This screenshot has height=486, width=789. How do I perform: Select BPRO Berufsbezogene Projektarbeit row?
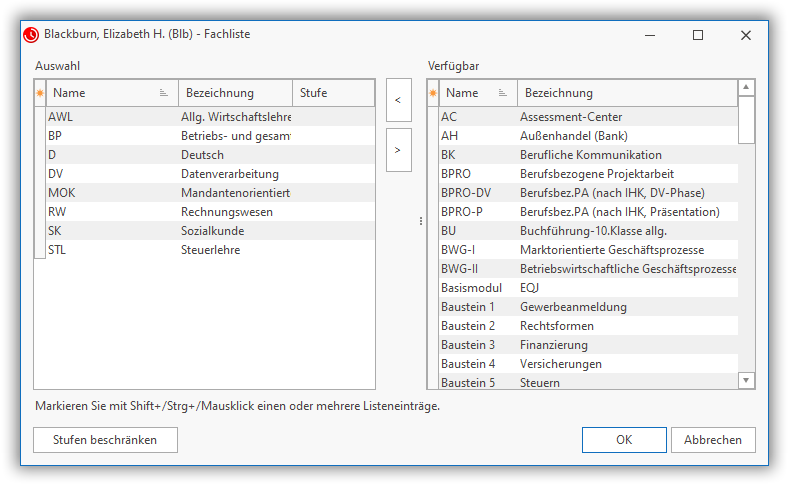588,174
